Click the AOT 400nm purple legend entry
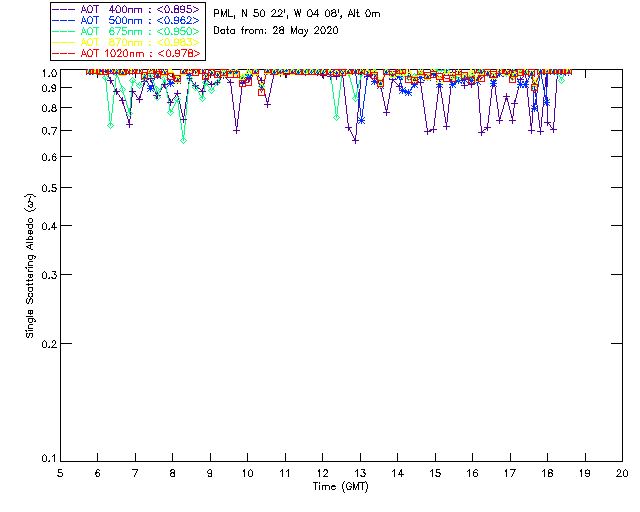Image resolution: width=640 pixels, height=512 pixels. 127,10
